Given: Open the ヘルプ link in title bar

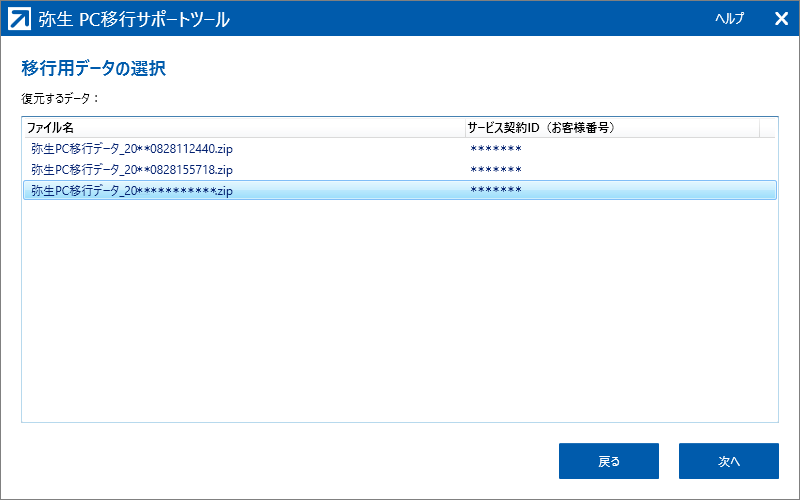Looking at the screenshot, I should tap(729, 18).
